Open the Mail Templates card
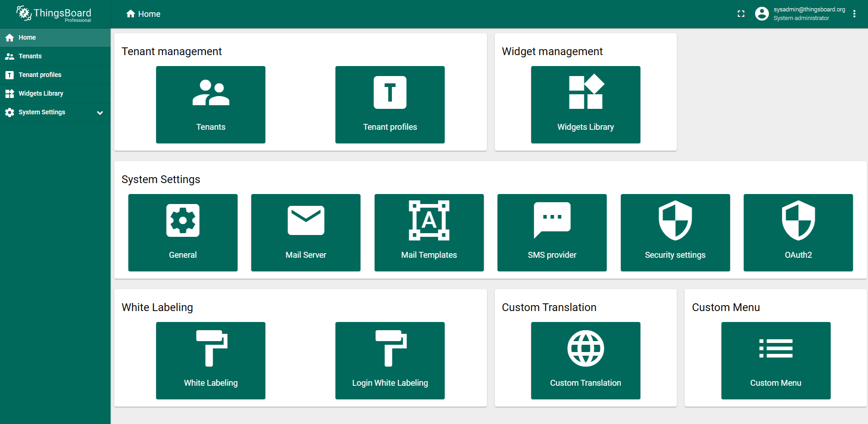The height and width of the screenshot is (424, 868). (429, 233)
